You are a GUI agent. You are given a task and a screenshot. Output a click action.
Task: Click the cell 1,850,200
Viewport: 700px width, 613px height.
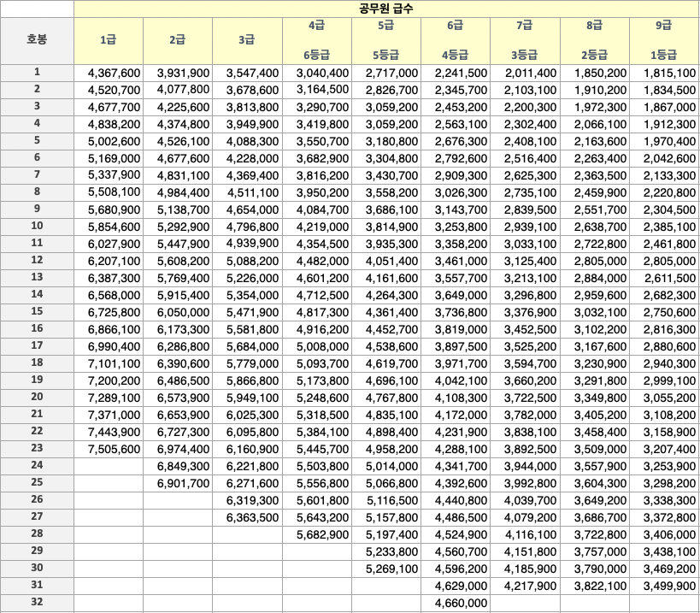point(595,74)
